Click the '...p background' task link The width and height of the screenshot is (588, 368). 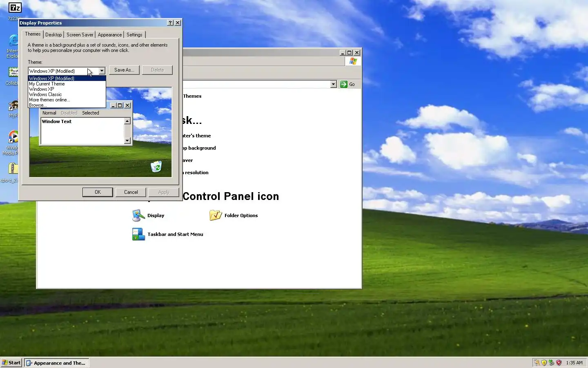(x=199, y=148)
